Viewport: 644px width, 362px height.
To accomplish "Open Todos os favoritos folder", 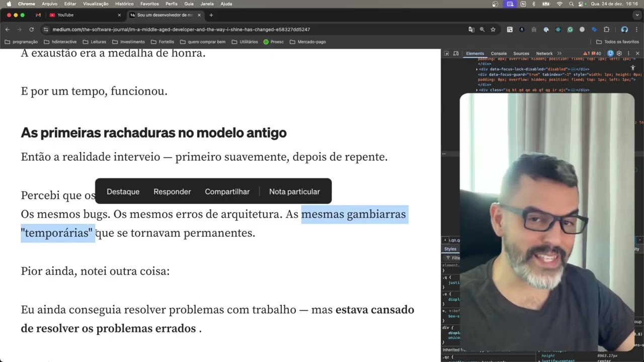I will coord(617,42).
